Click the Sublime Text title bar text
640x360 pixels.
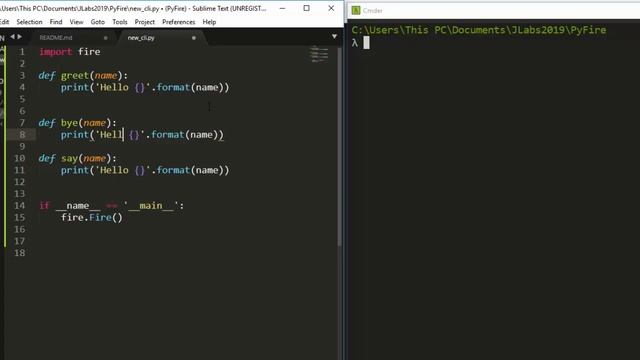133,8
